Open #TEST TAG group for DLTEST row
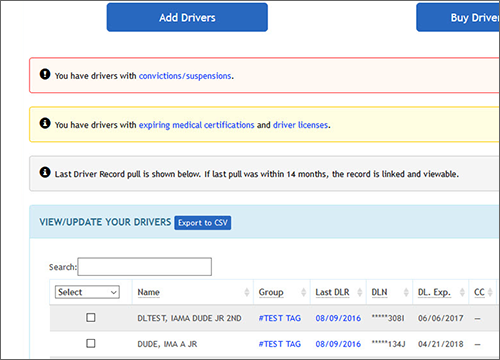500x360 pixels. tap(280, 318)
